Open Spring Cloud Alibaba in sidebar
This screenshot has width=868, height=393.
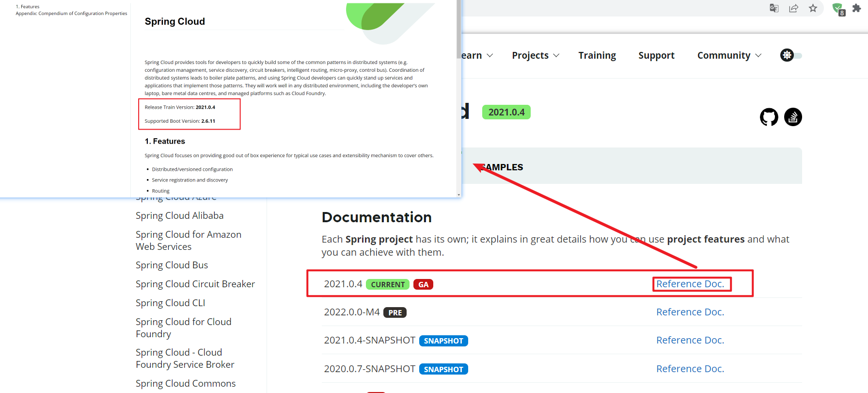pos(180,215)
